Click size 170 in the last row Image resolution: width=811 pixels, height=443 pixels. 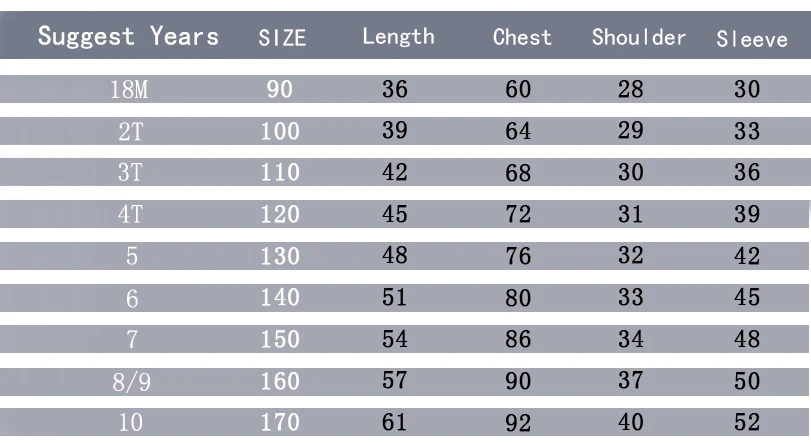(x=280, y=422)
